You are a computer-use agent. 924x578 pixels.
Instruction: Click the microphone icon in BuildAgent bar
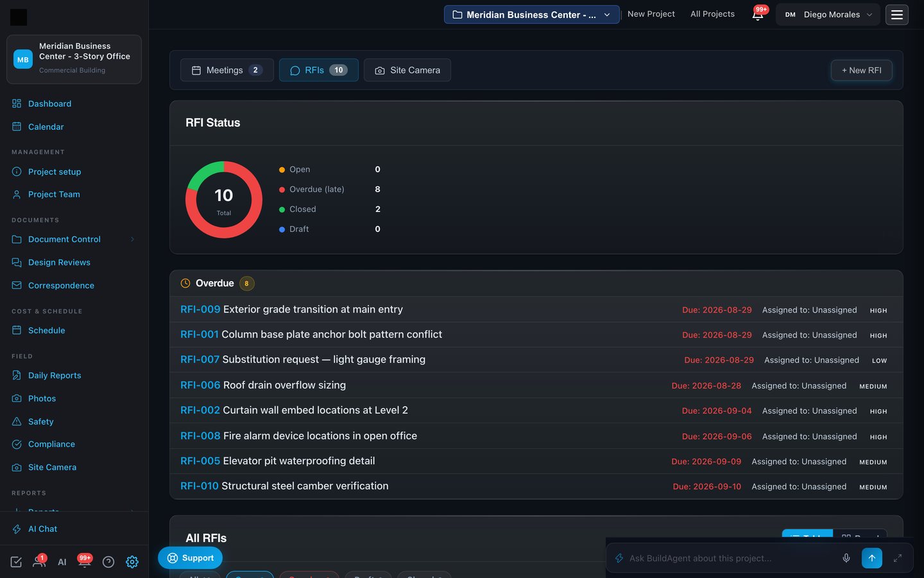[x=846, y=558]
